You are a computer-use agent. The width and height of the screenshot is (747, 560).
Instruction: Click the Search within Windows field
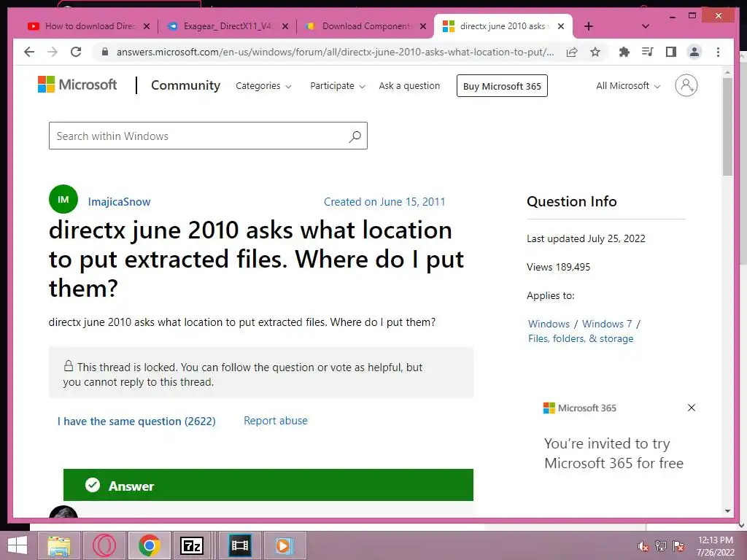pyautogui.click(x=208, y=136)
